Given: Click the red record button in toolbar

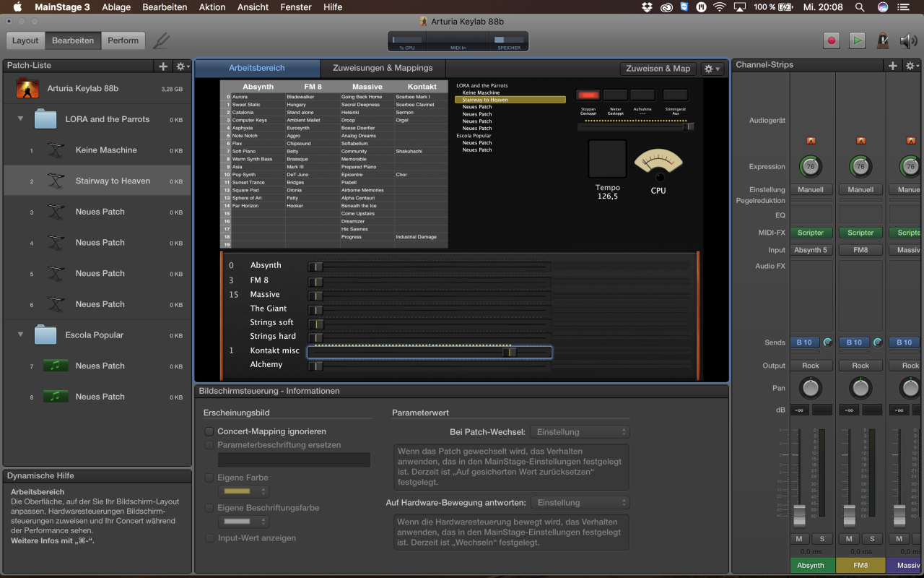Looking at the screenshot, I should tap(832, 40).
